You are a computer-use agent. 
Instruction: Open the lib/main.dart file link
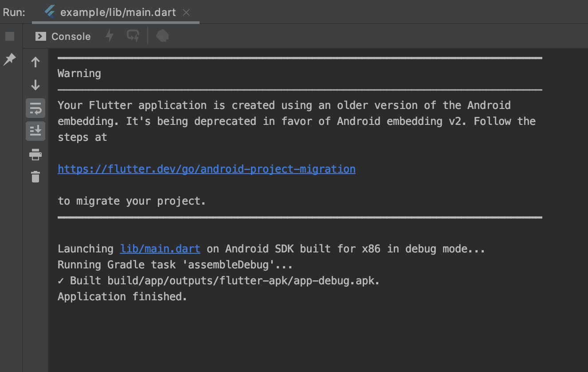click(x=160, y=248)
